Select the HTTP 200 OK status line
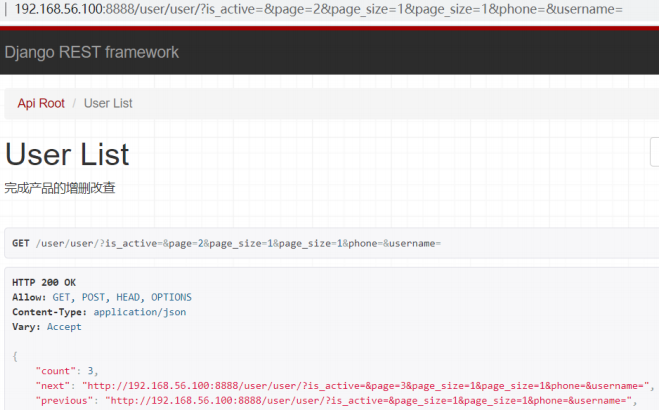 click(44, 282)
